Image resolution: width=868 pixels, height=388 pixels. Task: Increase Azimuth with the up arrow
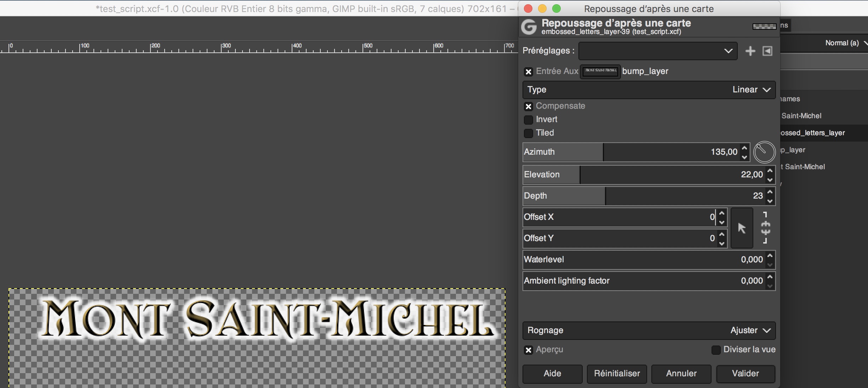click(744, 148)
